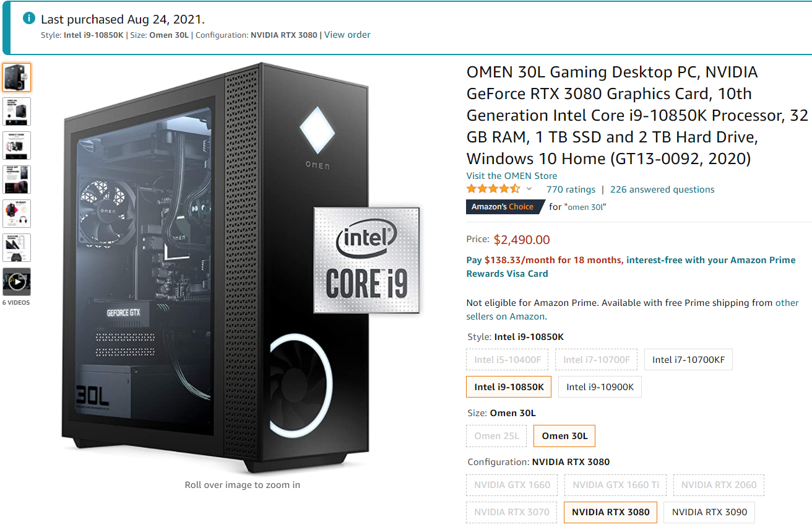This screenshot has height=527, width=812.
Task: Open the 770 ratings link
Action: pos(571,189)
